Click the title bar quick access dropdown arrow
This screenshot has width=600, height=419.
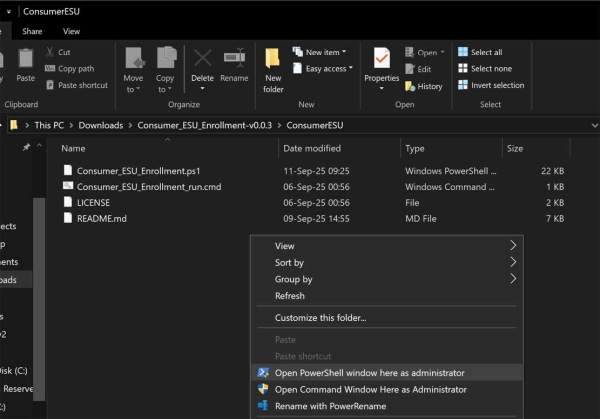(x=8, y=11)
